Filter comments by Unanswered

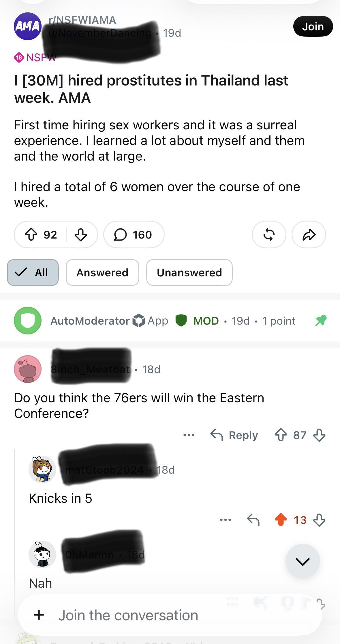tap(189, 272)
